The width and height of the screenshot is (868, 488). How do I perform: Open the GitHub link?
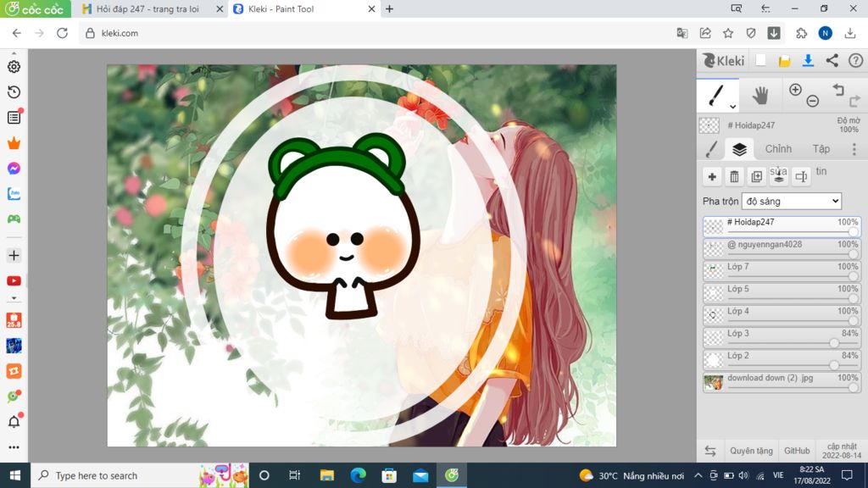pos(797,451)
